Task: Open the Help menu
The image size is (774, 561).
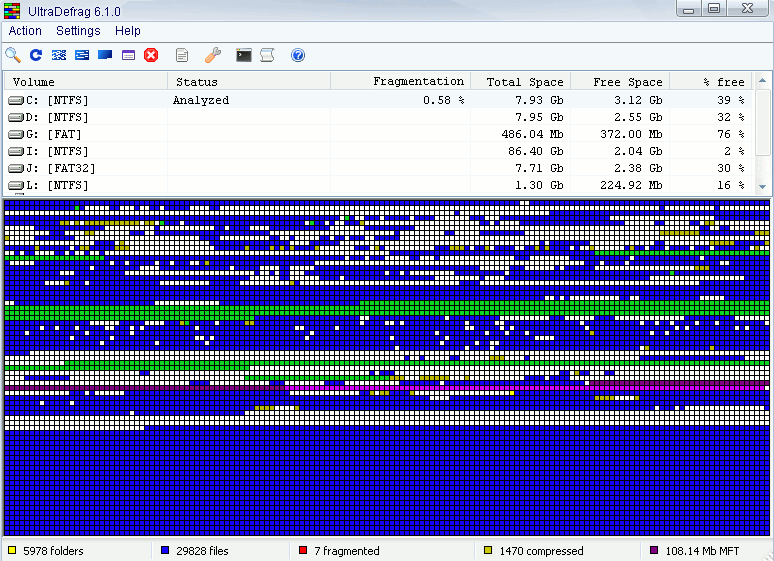Action: click(x=128, y=31)
